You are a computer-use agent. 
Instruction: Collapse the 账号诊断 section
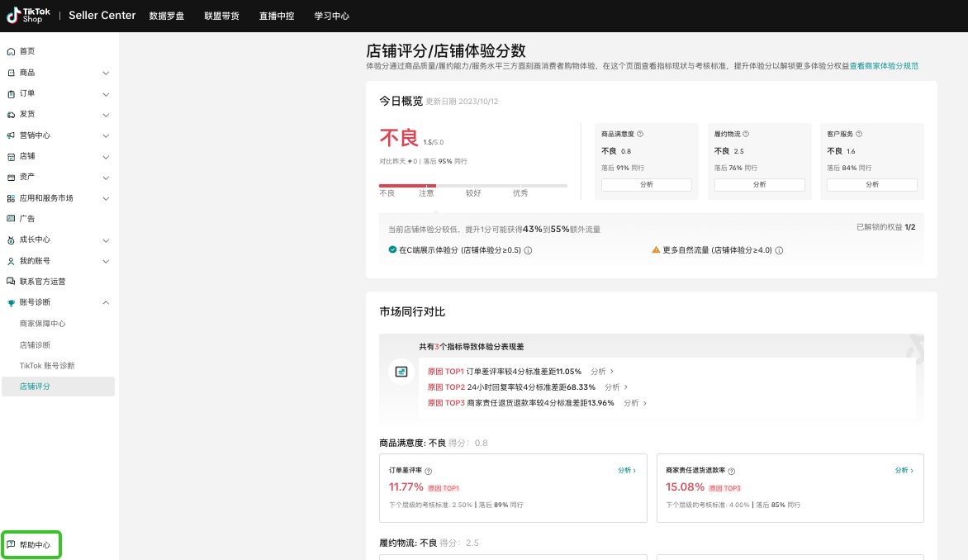click(x=106, y=302)
